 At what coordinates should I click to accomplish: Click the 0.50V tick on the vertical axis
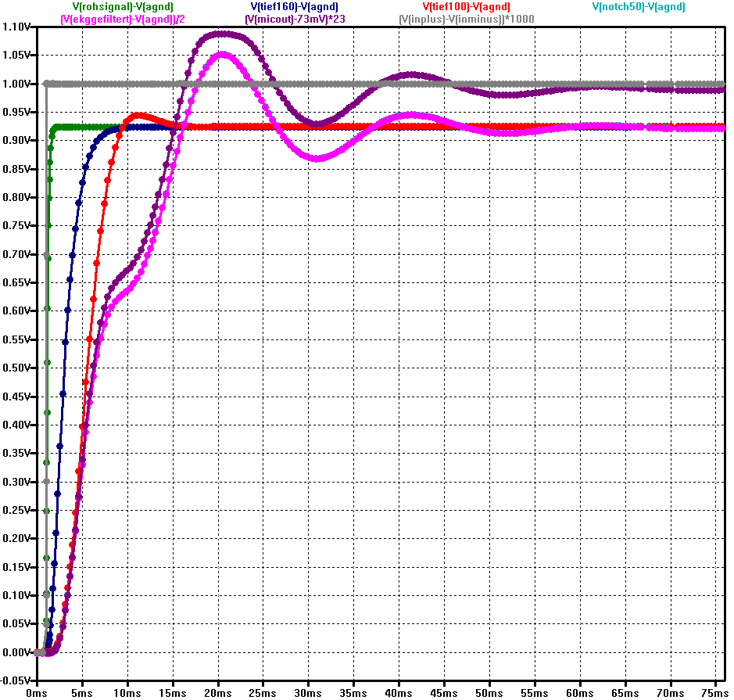pos(17,368)
